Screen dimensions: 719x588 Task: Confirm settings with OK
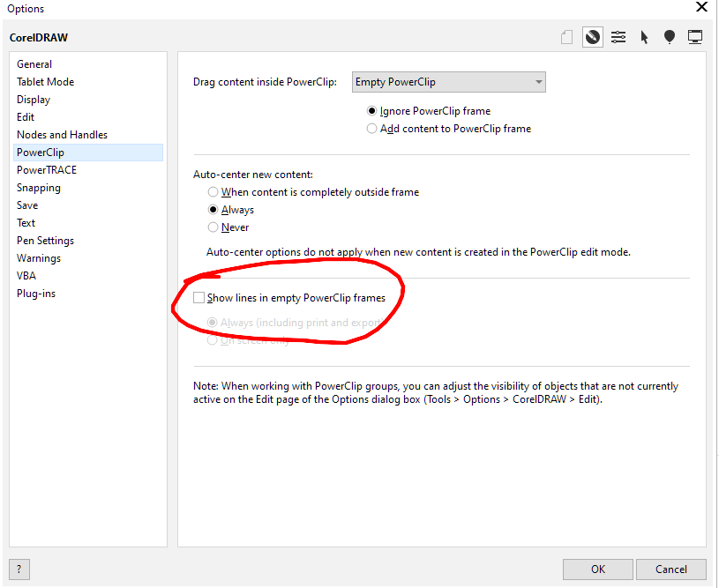coord(598,569)
